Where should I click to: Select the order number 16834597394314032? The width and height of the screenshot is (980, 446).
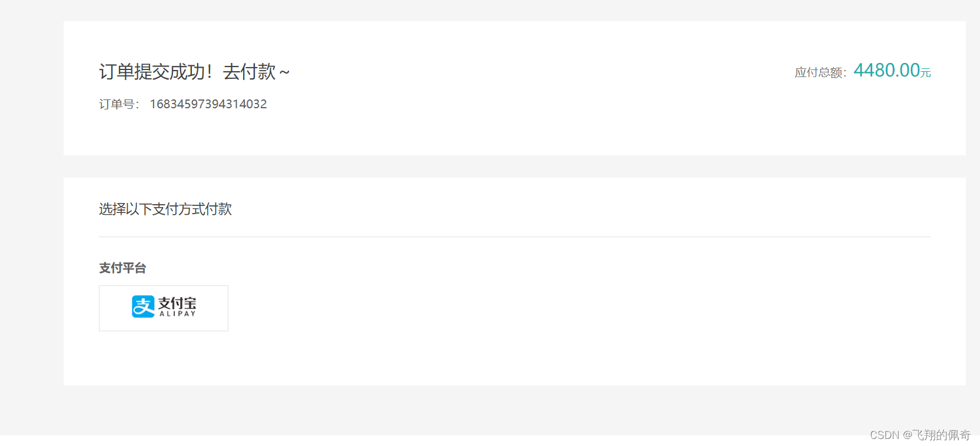click(x=208, y=104)
